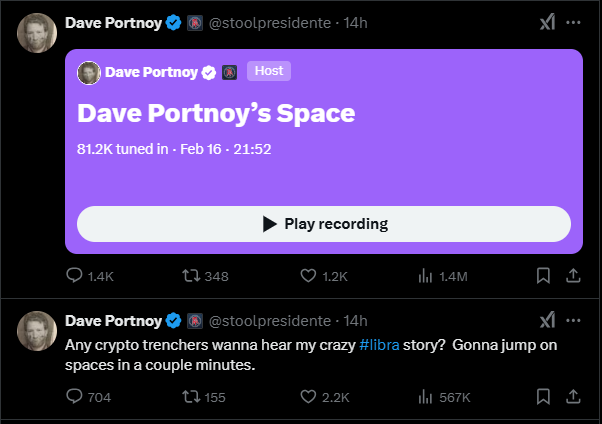Open the #libra hashtag link
The width and height of the screenshot is (602, 424).
click(379, 345)
